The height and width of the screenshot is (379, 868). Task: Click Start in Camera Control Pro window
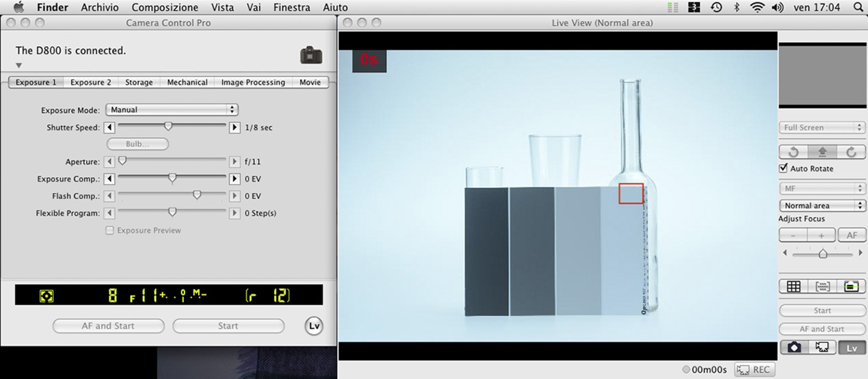[x=228, y=326]
